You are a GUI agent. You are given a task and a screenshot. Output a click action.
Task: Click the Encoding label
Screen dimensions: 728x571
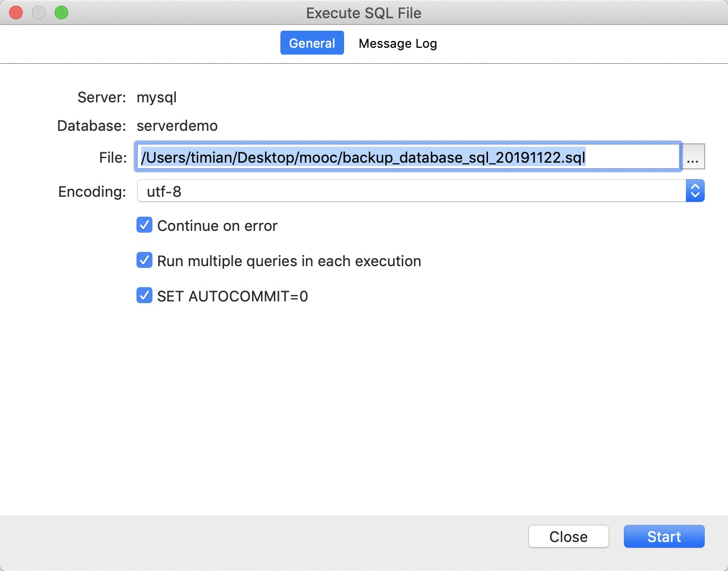click(x=92, y=192)
